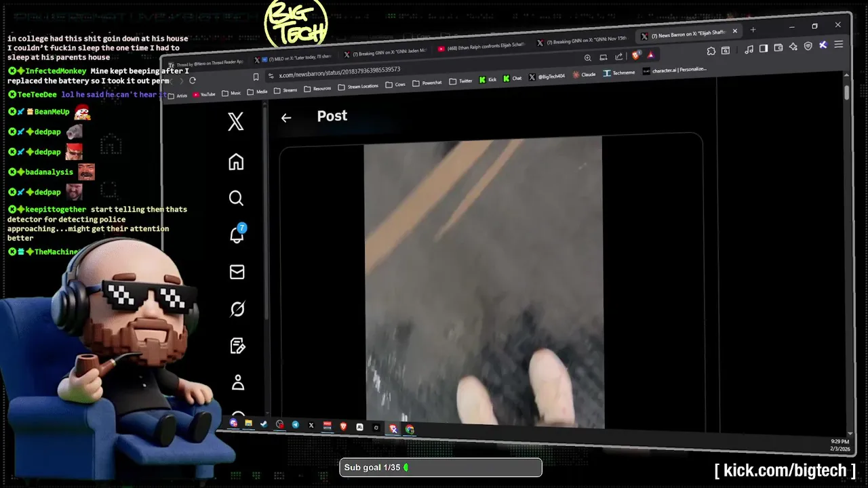Open a new browser tab

753,30
